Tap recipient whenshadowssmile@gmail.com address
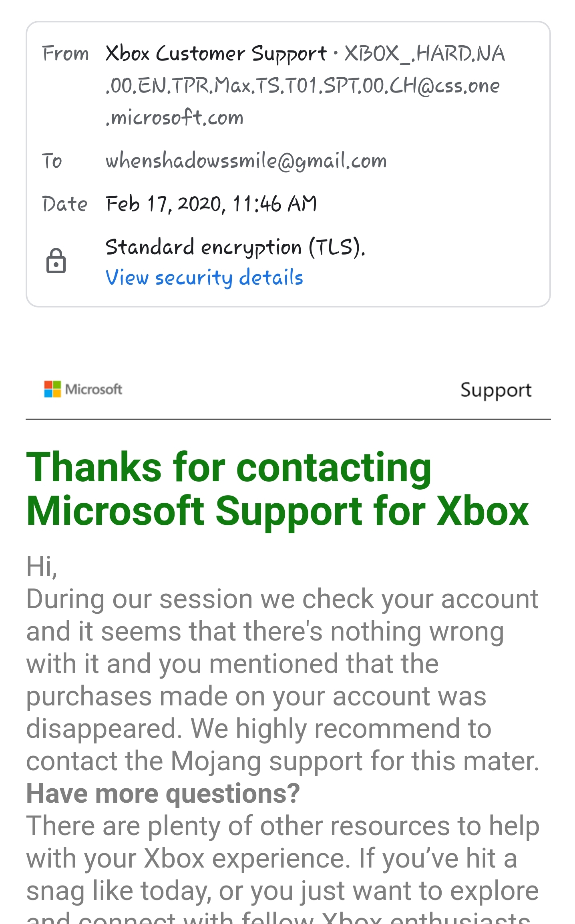Viewport: 575px width, 924px height. pos(246,161)
